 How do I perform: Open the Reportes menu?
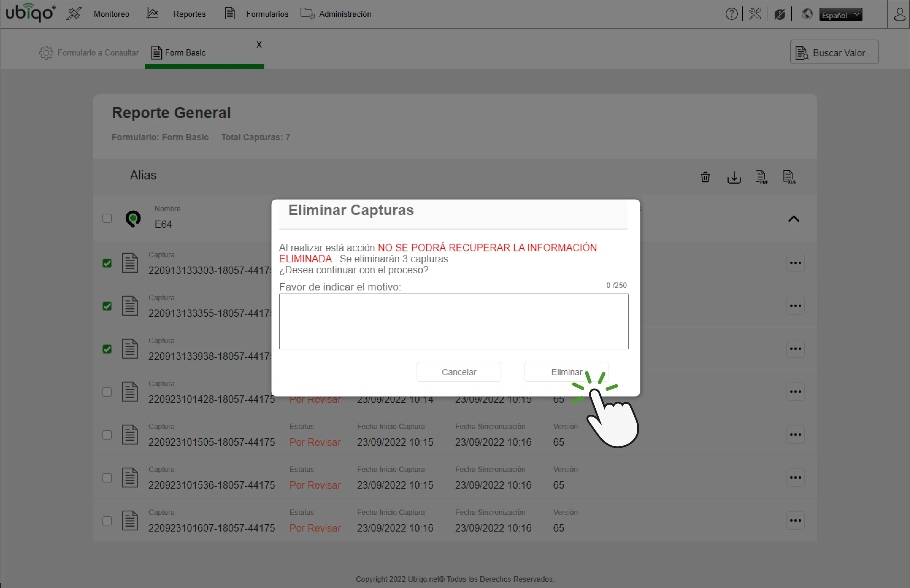(189, 14)
